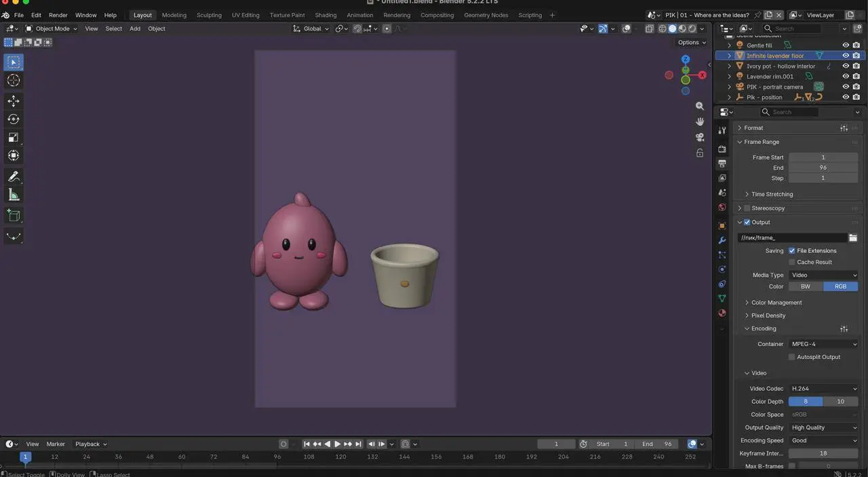Select the Measure tool

click(14, 195)
